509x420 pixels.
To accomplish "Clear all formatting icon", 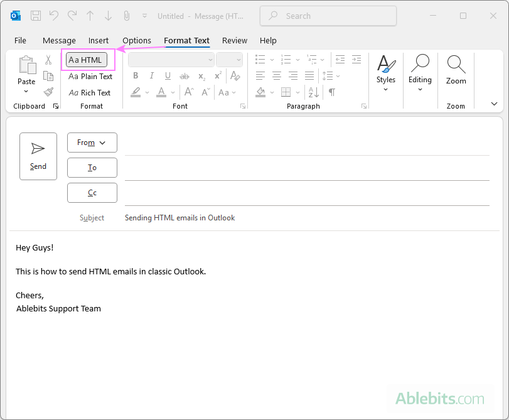I will click(x=235, y=76).
